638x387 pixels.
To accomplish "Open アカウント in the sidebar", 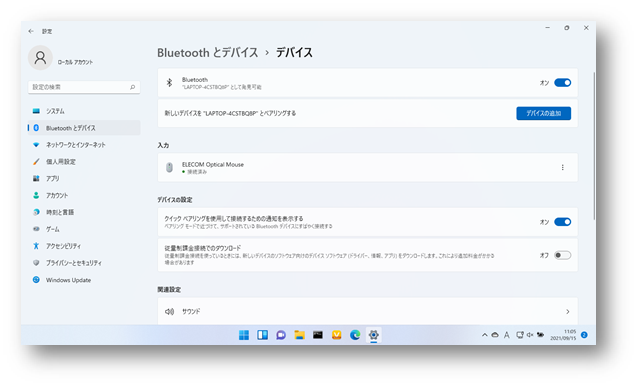I will 84,195.
